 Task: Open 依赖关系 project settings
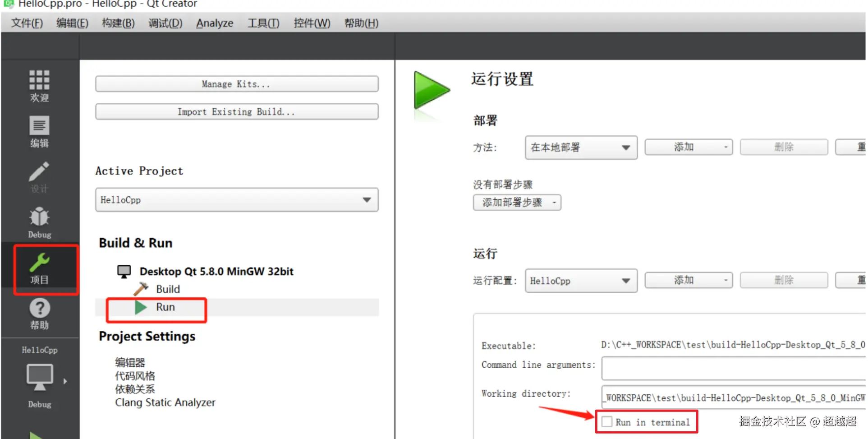[135, 389]
